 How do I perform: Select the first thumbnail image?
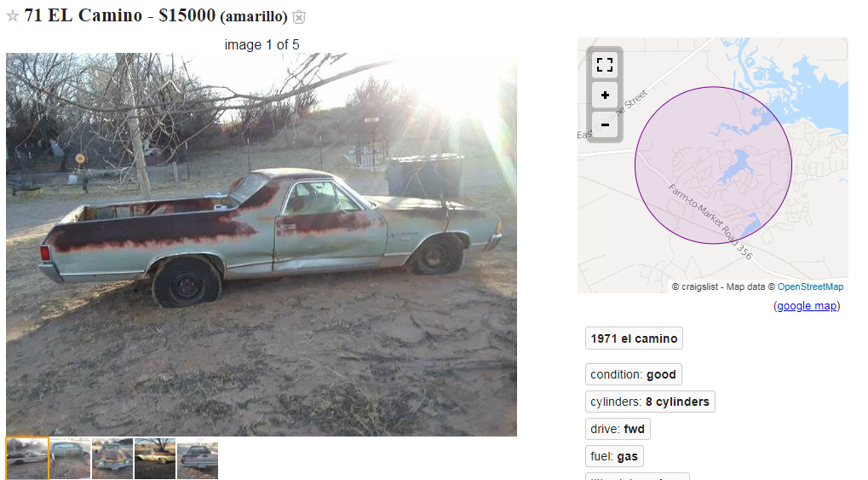click(27, 459)
